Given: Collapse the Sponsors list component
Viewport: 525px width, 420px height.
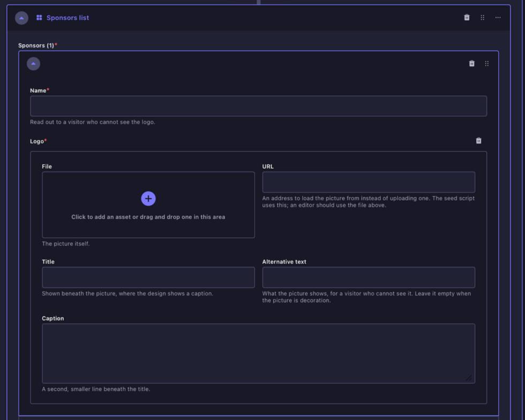Looking at the screenshot, I should coord(21,18).
